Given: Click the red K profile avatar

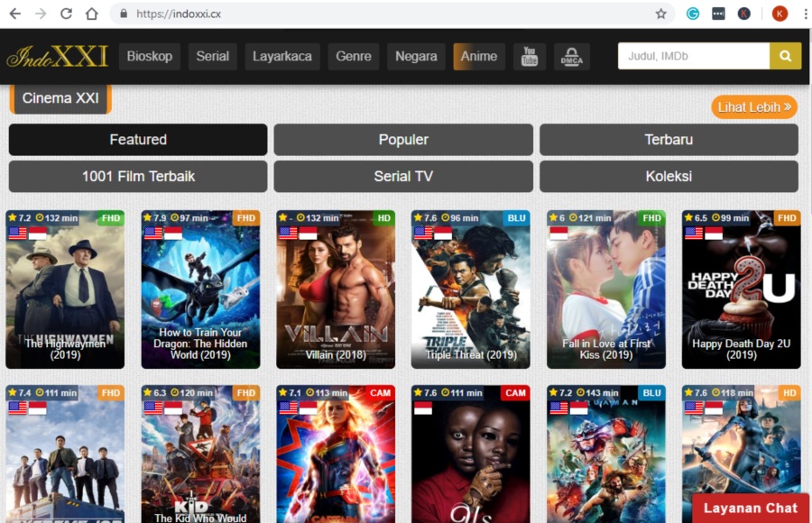Looking at the screenshot, I should coord(780,14).
